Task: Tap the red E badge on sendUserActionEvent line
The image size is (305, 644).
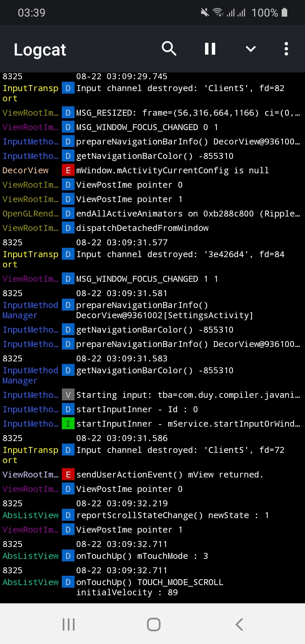Action: pos(68,474)
